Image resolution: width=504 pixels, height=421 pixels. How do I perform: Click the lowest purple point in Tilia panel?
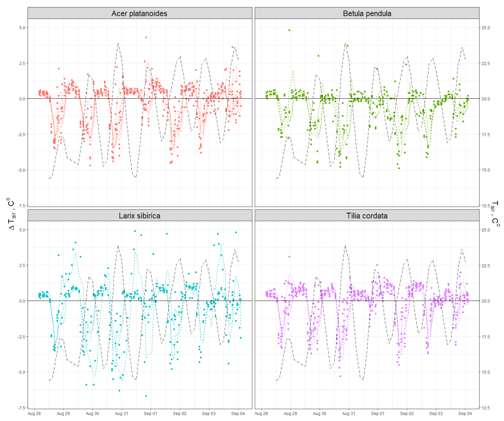click(340, 376)
